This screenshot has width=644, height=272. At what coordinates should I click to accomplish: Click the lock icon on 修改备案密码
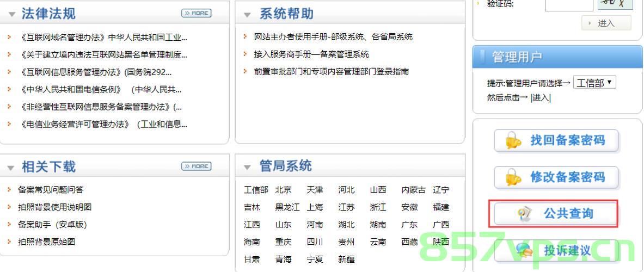pyautogui.click(x=513, y=177)
